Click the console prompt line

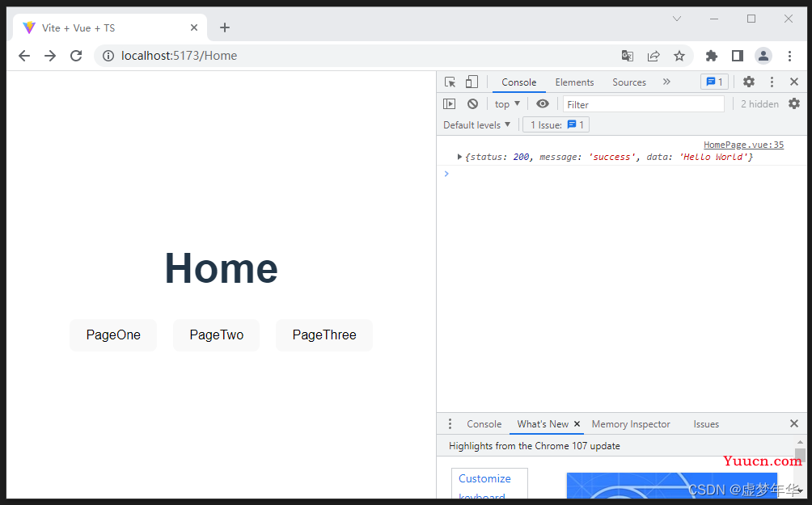point(621,174)
